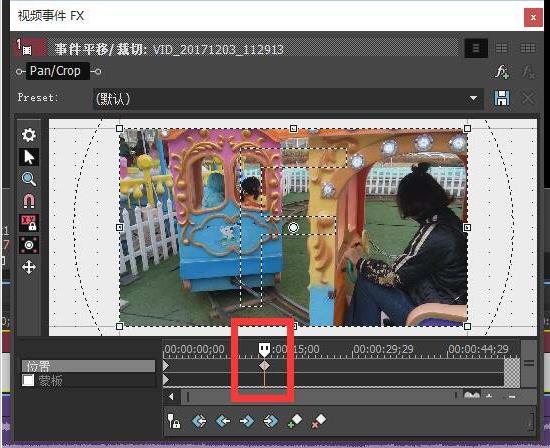Click timeline zoom in plus button
The height and width of the screenshot is (448, 550).
489,397
